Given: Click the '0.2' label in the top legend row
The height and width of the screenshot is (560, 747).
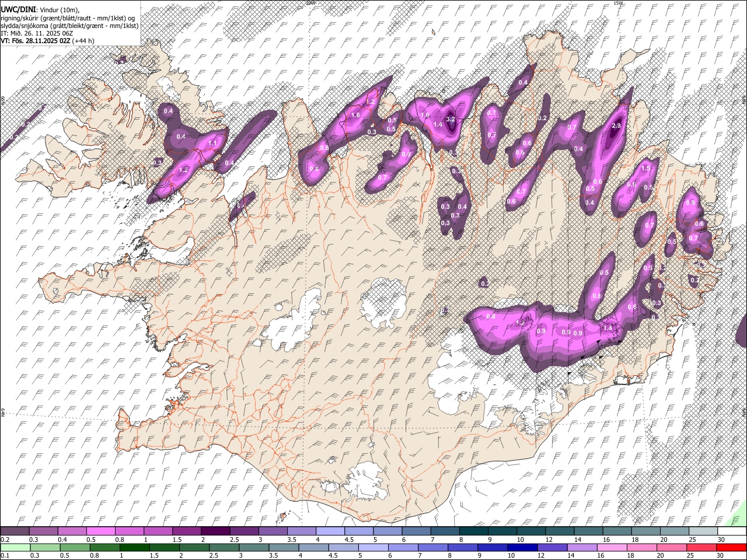Looking at the screenshot, I should tap(5, 540).
